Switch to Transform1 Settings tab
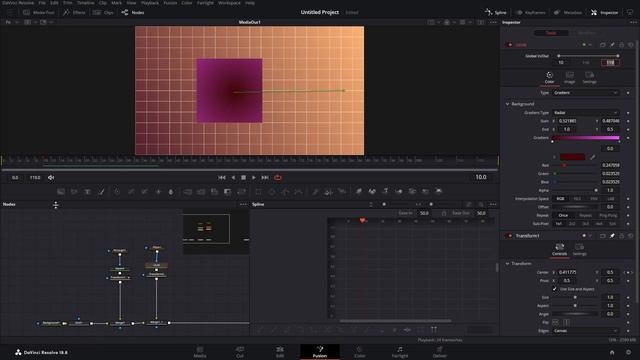The height and width of the screenshot is (360, 640). click(579, 249)
